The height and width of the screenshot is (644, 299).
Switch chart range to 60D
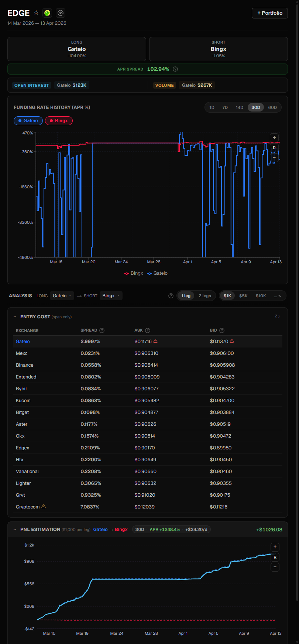(x=272, y=107)
